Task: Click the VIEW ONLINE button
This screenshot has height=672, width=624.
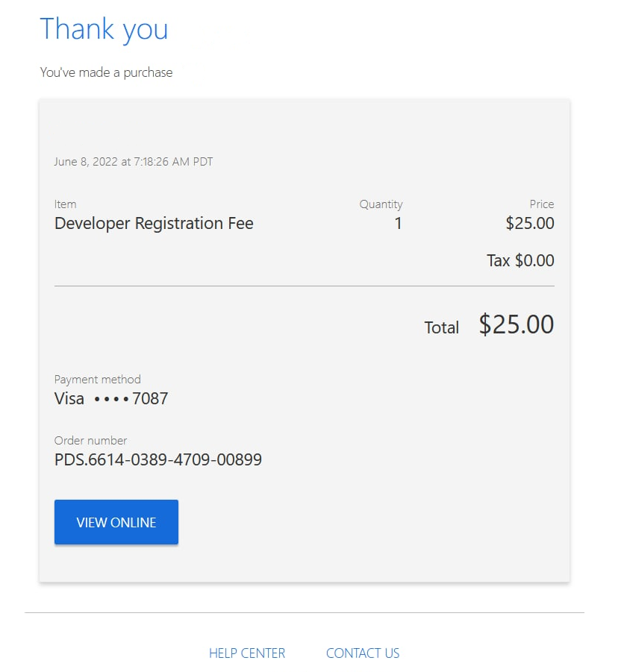Action: [x=116, y=522]
